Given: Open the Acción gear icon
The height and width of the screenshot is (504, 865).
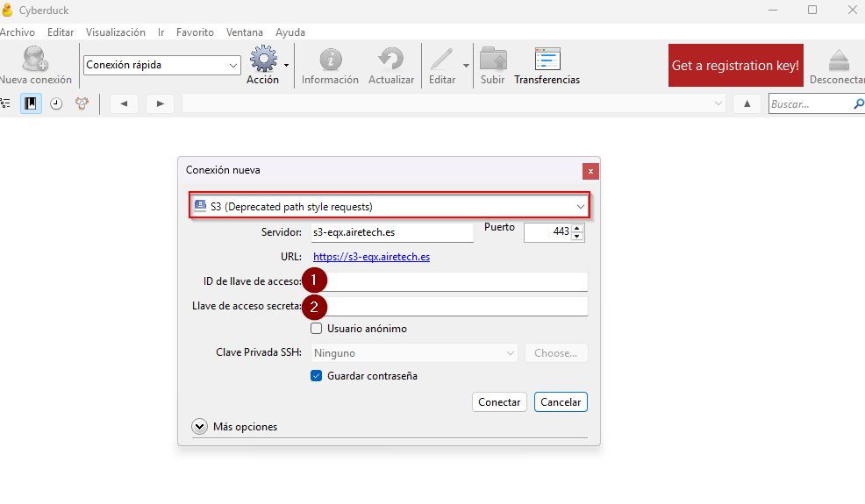Looking at the screenshot, I should 263,59.
